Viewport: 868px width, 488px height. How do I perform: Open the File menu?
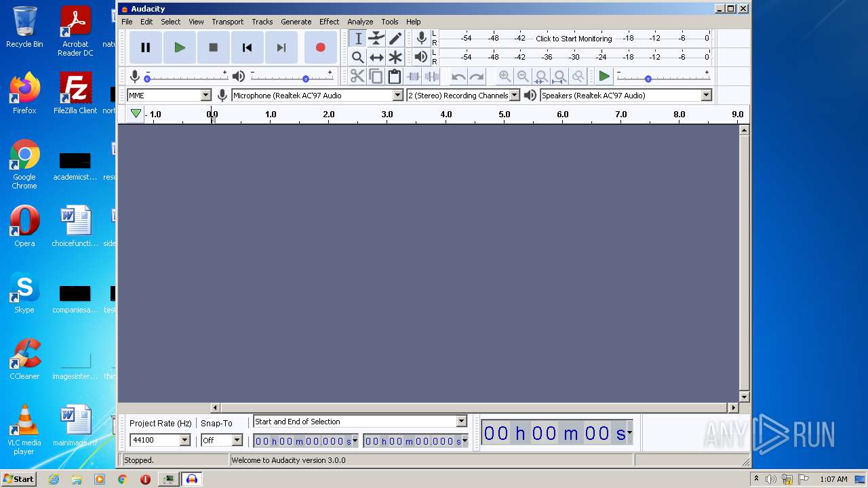pyautogui.click(x=127, y=22)
